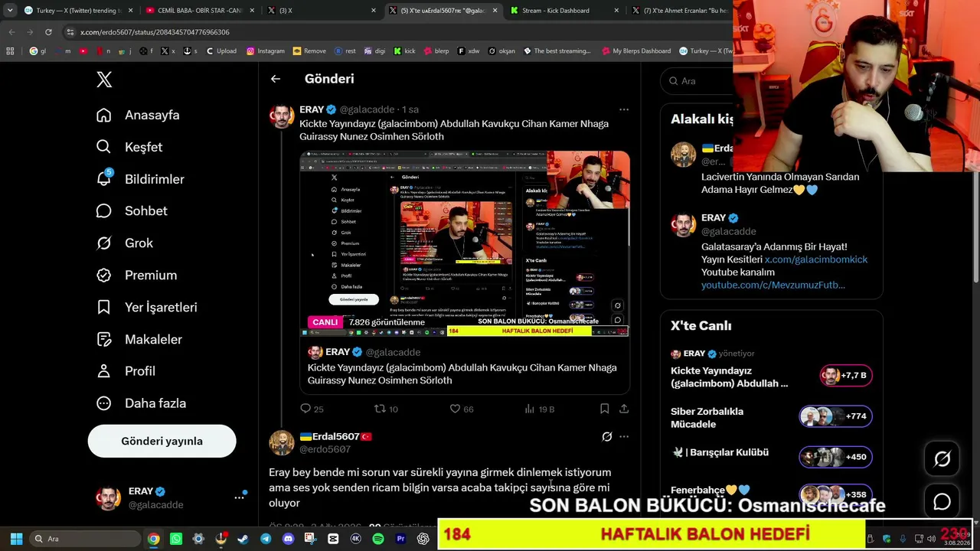The width and height of the screenshot is (980, 551).
Task: Join Kickte Yayındayız live broadcast in sidebar
Action: point(771,377)
